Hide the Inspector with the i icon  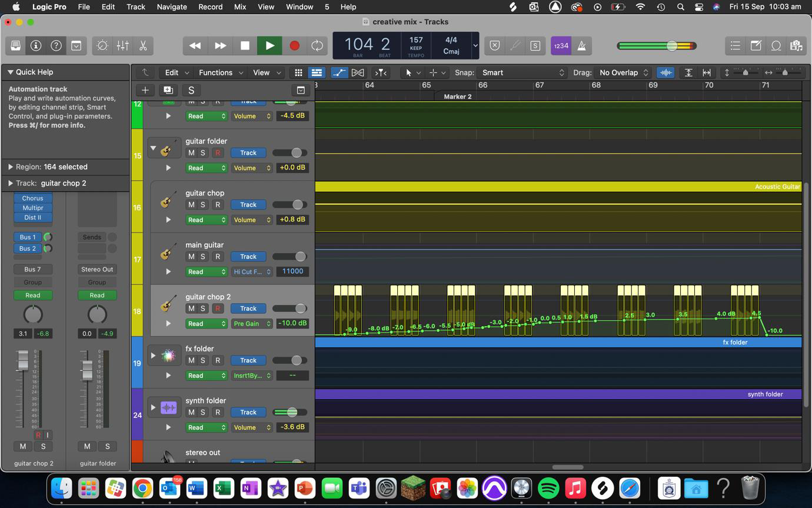tap(35, 45)
